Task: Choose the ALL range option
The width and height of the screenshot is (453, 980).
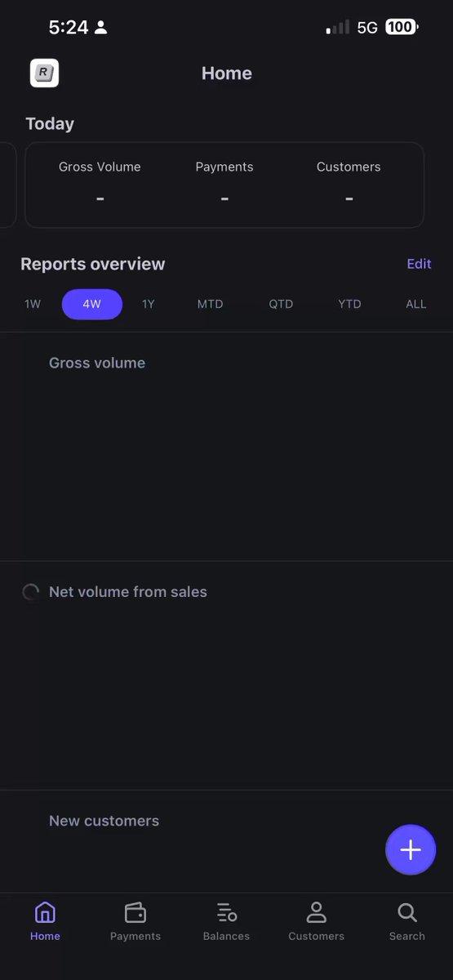Action: pos(416,304)
